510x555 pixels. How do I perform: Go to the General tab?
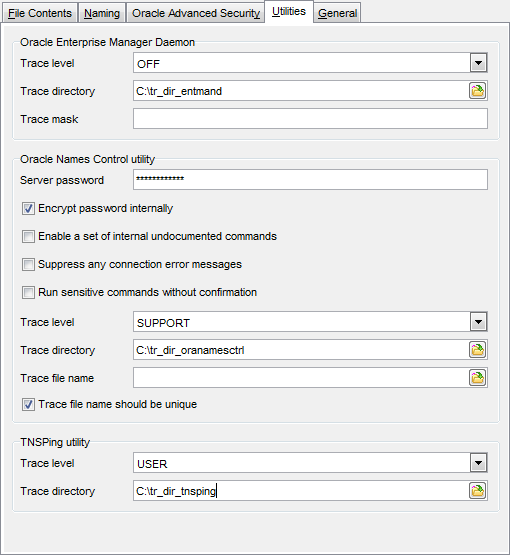337,13
